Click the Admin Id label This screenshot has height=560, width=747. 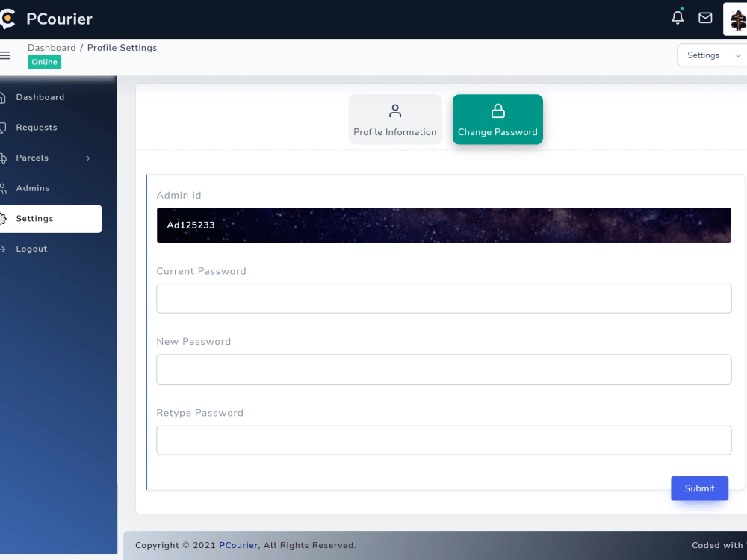coord(179,195)
